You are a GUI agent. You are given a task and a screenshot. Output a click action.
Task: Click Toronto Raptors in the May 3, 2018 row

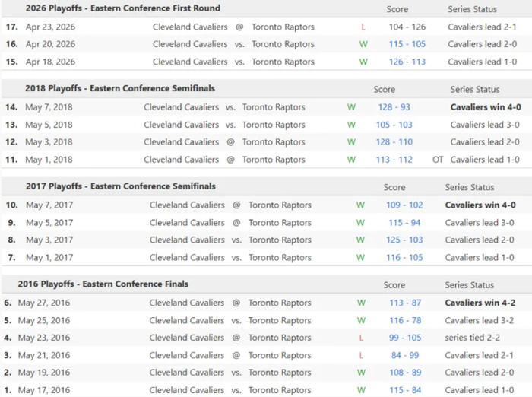(274, 142)
